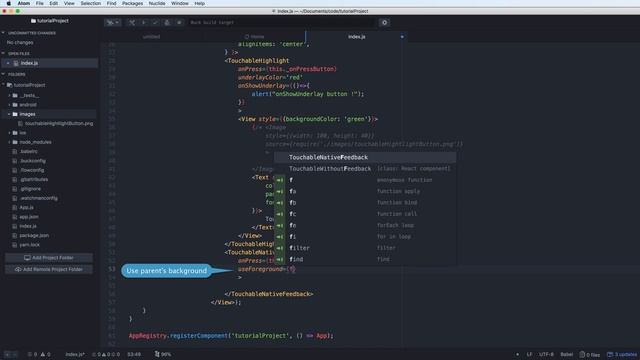The height and width of the screenshot is (360, 640).
Task: Open the Window menu
Action: [x=180, y=3]
